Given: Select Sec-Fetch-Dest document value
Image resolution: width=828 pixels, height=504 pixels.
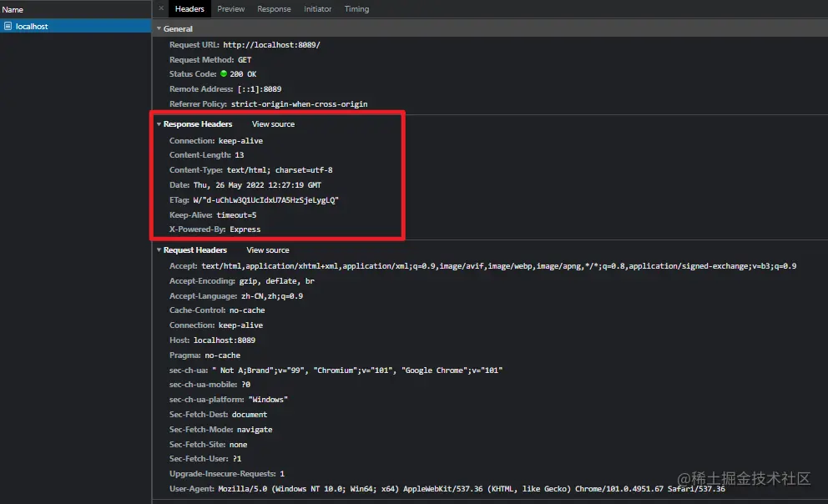Looking at the screenshot, I should coord(249,415).
